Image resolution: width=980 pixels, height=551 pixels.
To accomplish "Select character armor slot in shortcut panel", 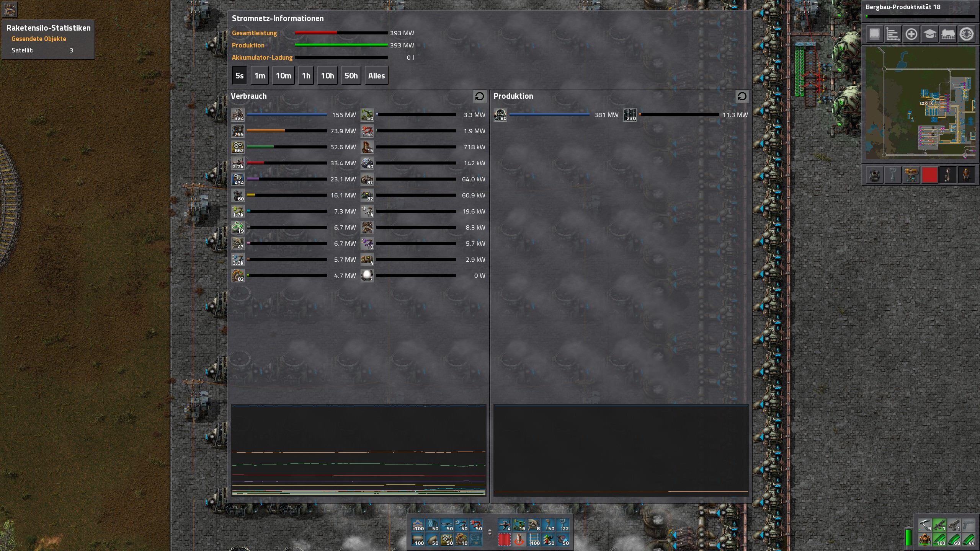I will (x=966, y=175).
